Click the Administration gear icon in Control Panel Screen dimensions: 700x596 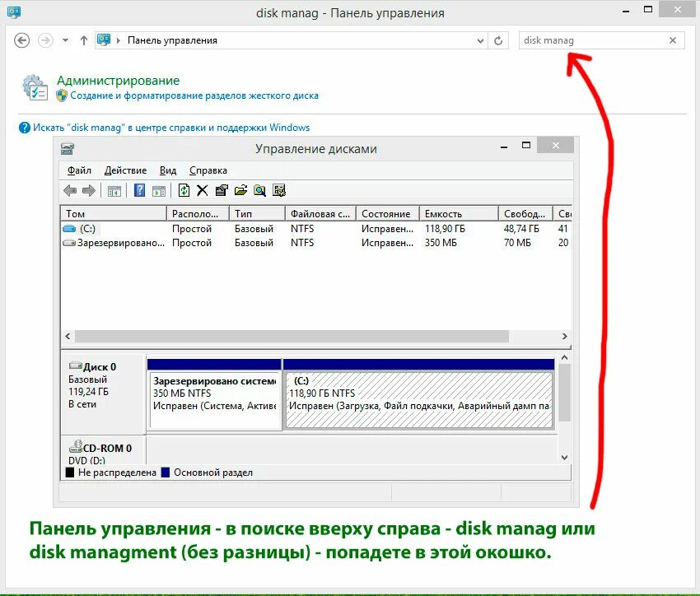click(35, 87)
